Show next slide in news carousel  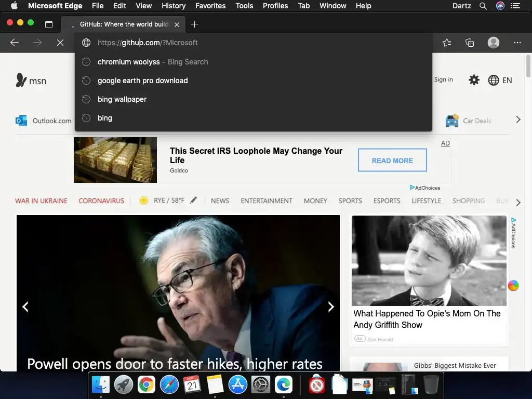click(331, 307)
